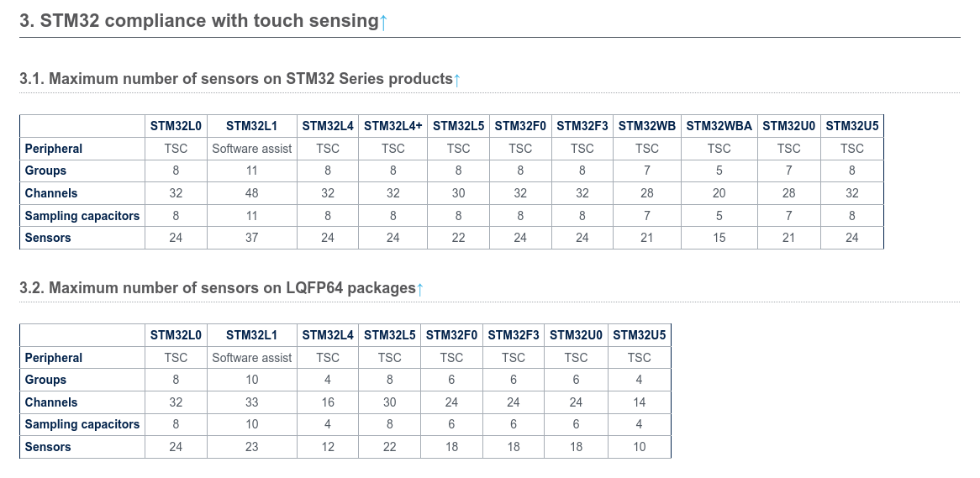Select the Peripheral row label in the Series products table

(x=53, y=149)
